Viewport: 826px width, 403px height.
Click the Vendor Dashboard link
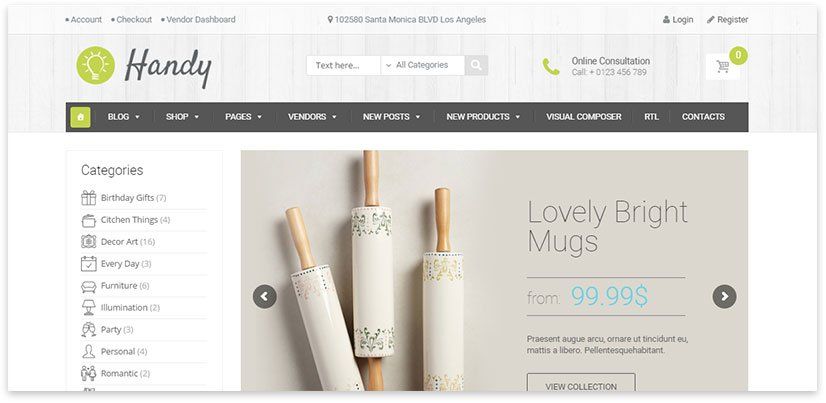(x=201, y=19)
